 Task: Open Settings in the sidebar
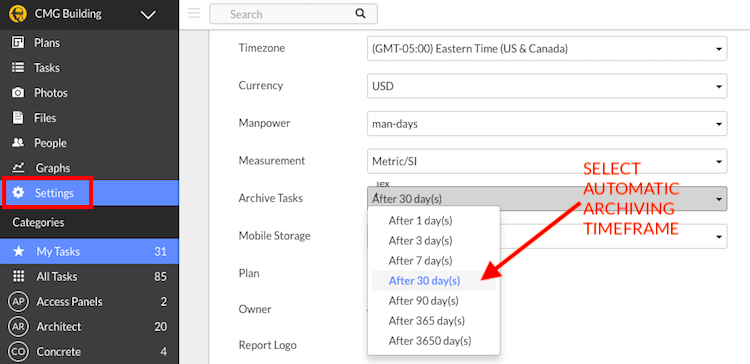89,193
